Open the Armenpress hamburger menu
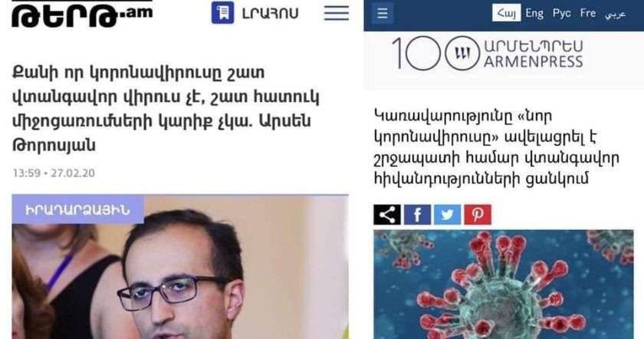Image resolution: width=644 pixels, height=339 pixels. pos(383,13)
